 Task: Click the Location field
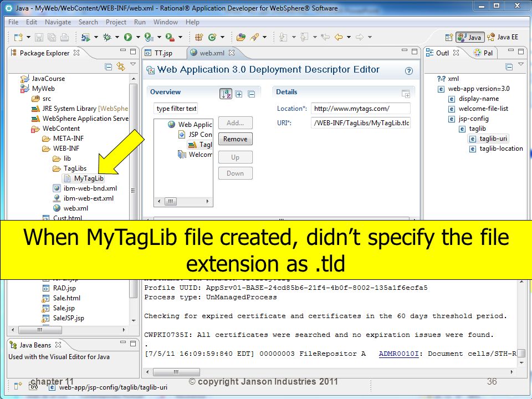(x=360, y=109)
